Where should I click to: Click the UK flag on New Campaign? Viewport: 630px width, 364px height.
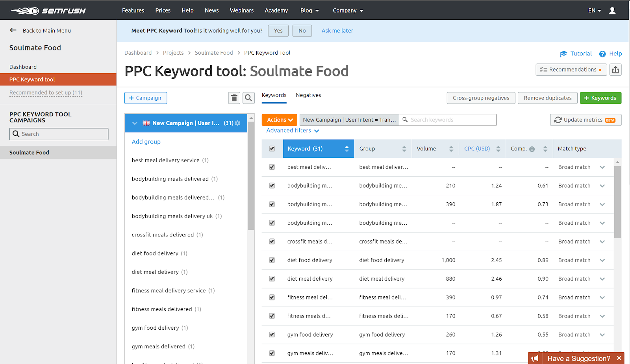coord(146,123)
